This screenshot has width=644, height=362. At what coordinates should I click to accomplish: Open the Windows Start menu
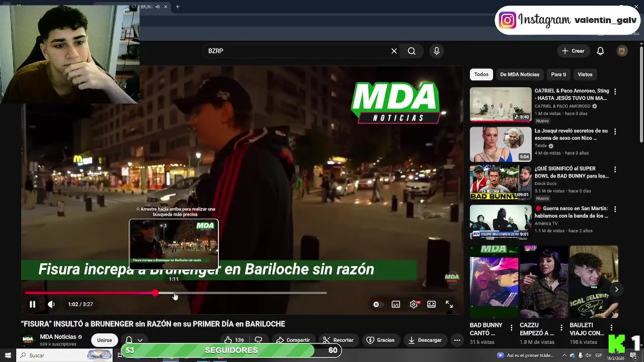coord(8,355)
